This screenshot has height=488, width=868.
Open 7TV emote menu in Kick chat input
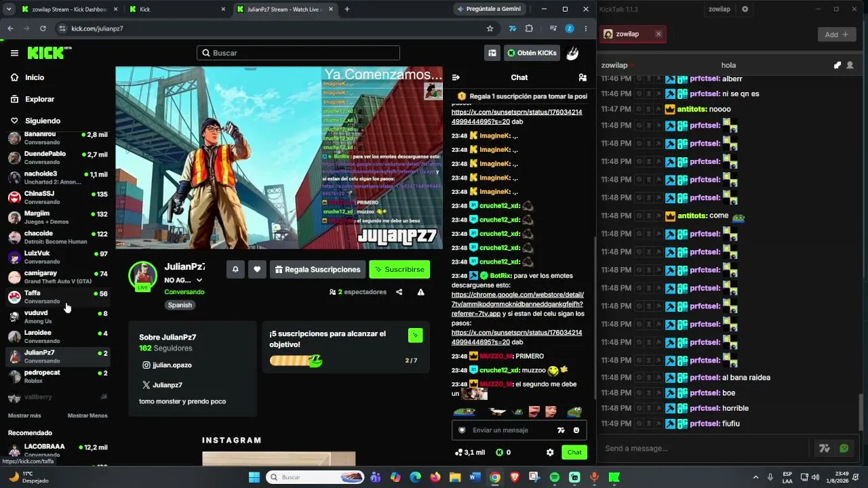(561, 430)
